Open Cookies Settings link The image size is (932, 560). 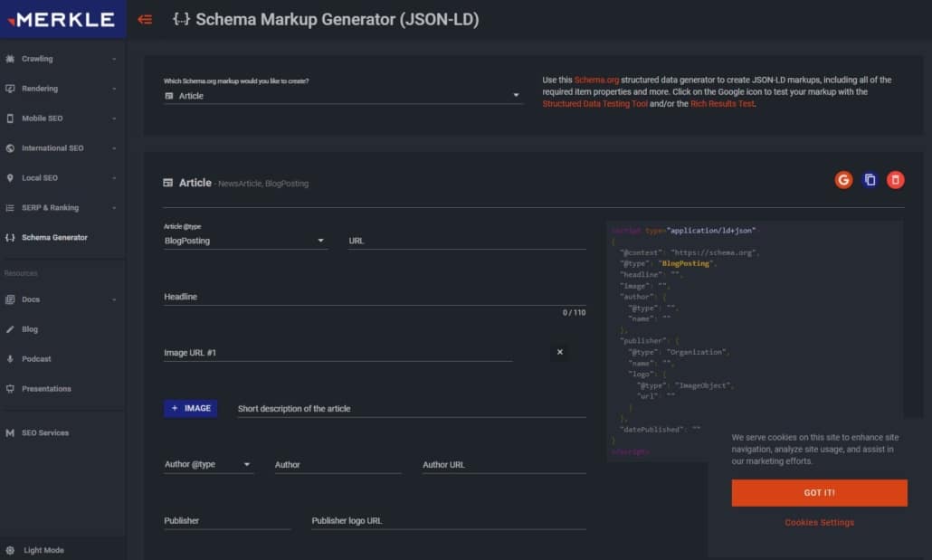tap(819, 523)
